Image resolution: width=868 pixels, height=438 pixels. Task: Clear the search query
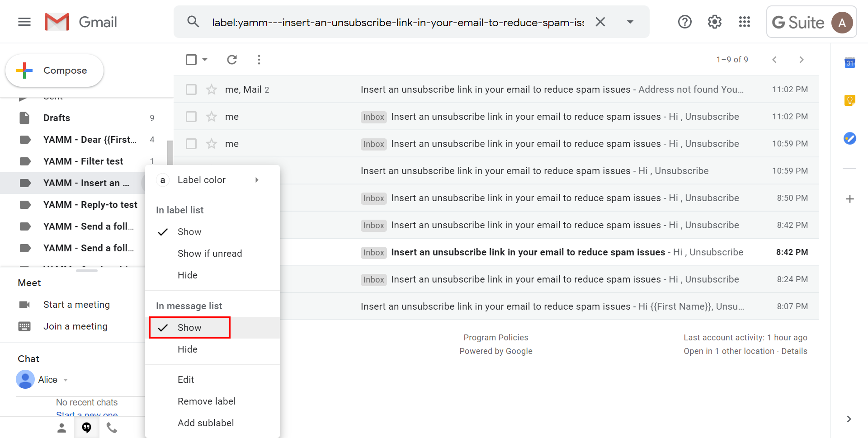(x=600, y=22)
